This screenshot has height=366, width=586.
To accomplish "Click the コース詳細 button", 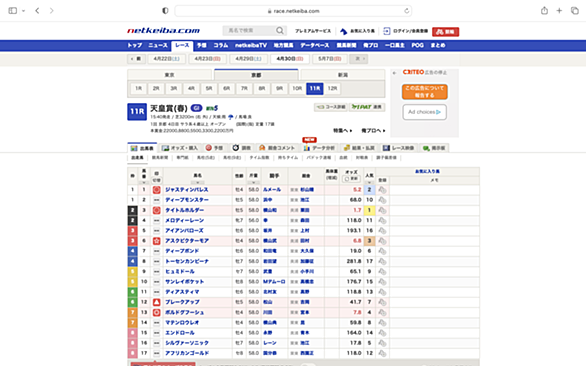I will click(x=331, y=107).
